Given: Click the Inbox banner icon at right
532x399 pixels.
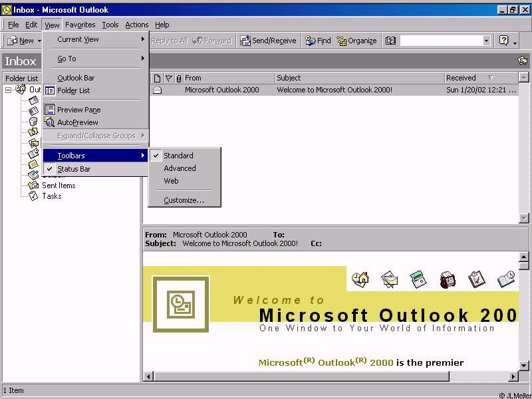Looking at the screenshot, I should click(x=523, y=61).
